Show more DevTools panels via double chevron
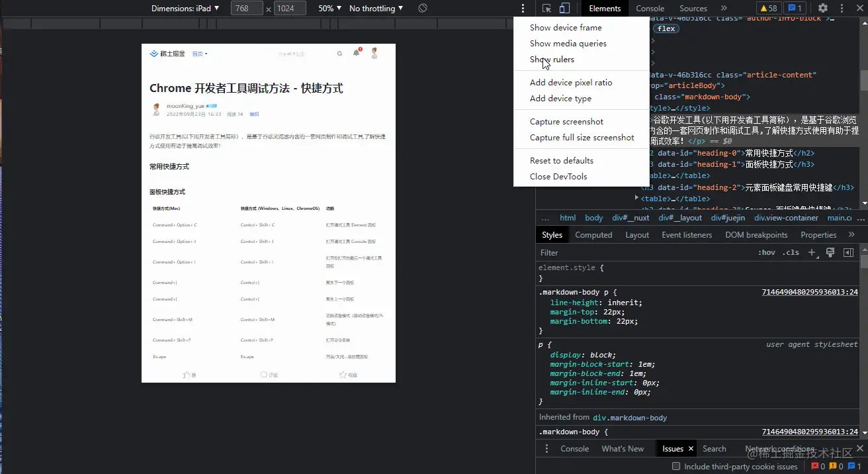The image size is (868, 474). (x=724, y=9)
